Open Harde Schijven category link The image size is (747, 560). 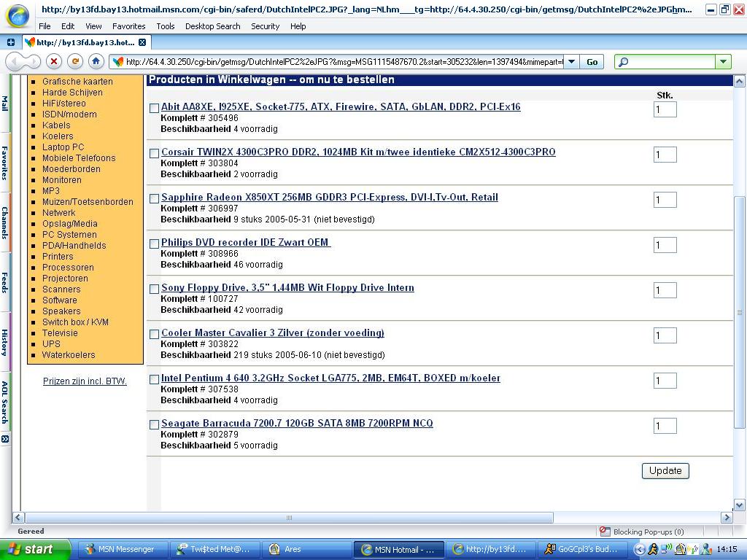[72, 93]
